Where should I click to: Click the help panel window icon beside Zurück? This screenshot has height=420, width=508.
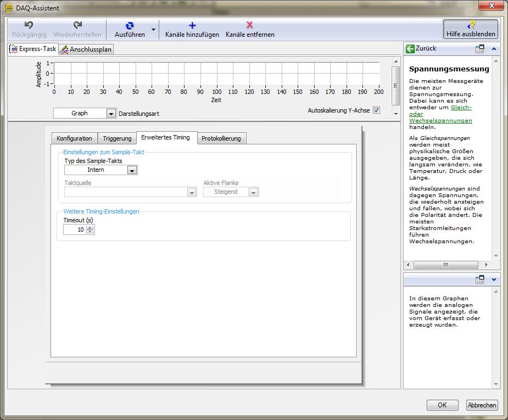[x=480, y=48]
